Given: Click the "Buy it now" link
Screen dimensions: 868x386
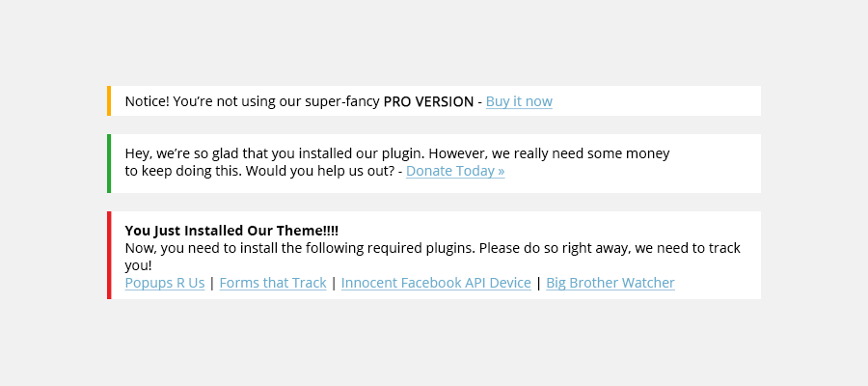Looking at the screenshot, I should click(519, 101).
